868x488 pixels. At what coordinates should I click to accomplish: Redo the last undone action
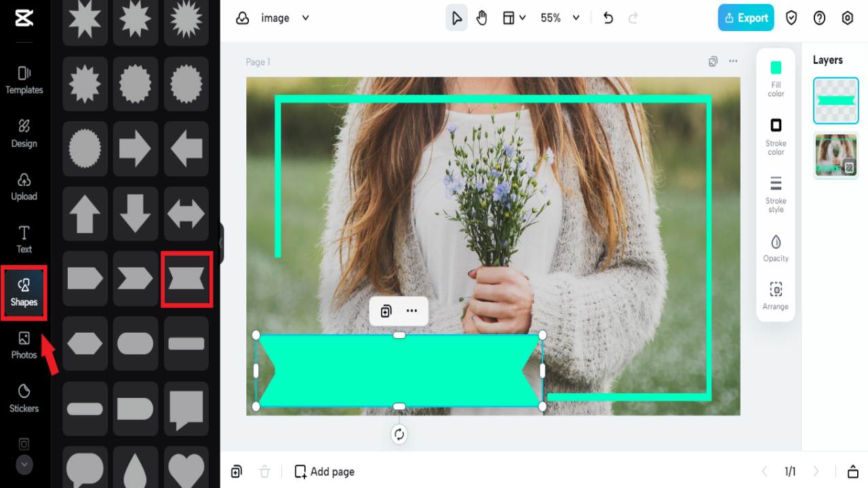633,18
